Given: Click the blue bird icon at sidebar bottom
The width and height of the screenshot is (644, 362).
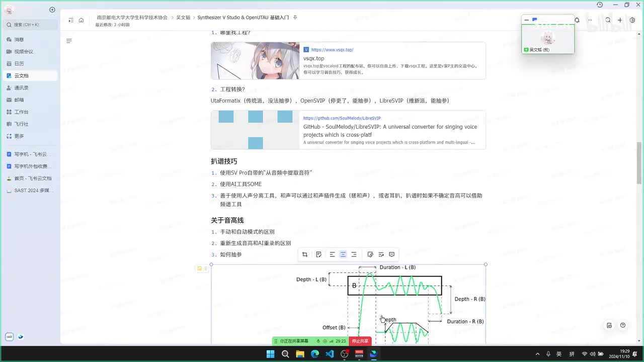Looking at the screenshot, I should click(x=21, y=337).
